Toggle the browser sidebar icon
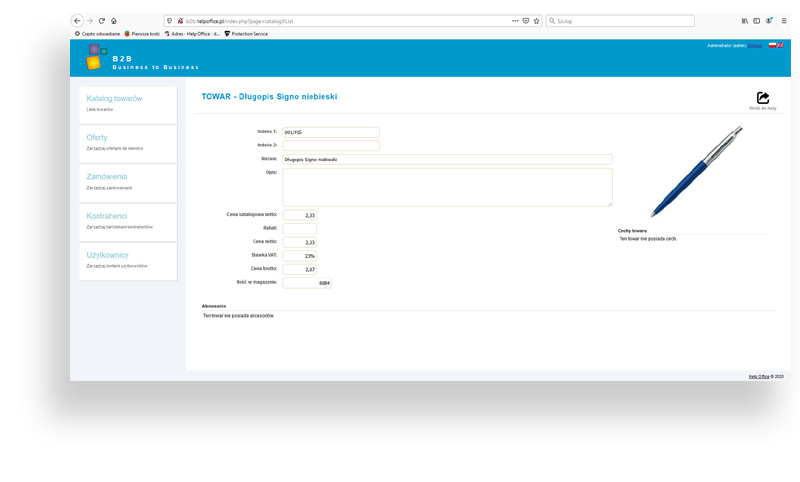 [757, 21]
